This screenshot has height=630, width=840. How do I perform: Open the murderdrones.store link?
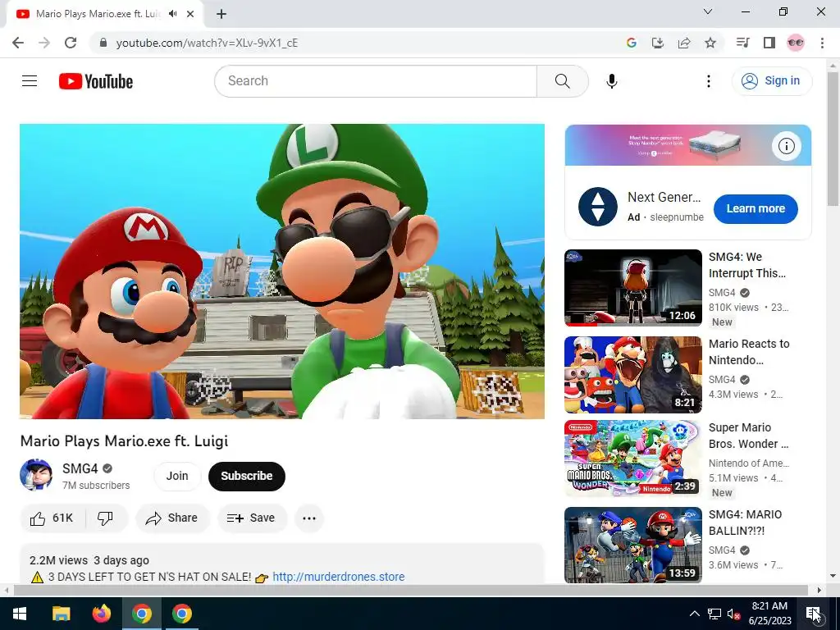click(x=339, y=577)
